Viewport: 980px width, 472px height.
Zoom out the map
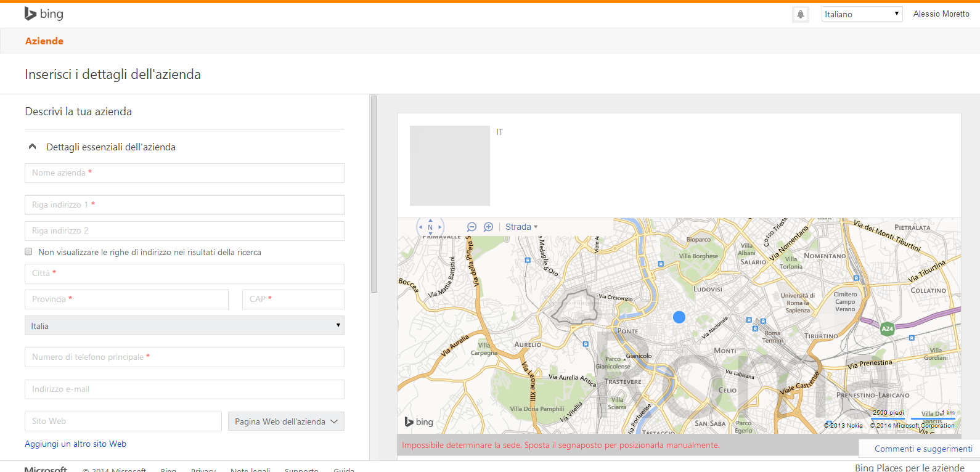[x=472, y=227]
